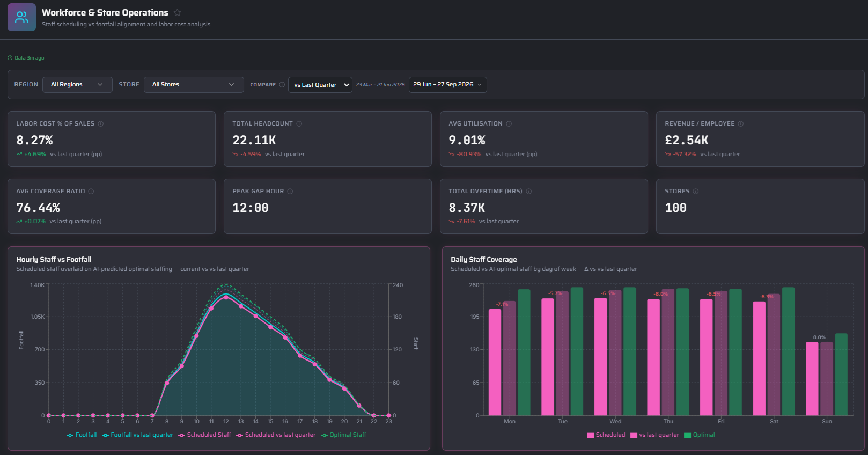
Task: Click the downward trend icon in Revenue / Employee card
Action: 668,155
